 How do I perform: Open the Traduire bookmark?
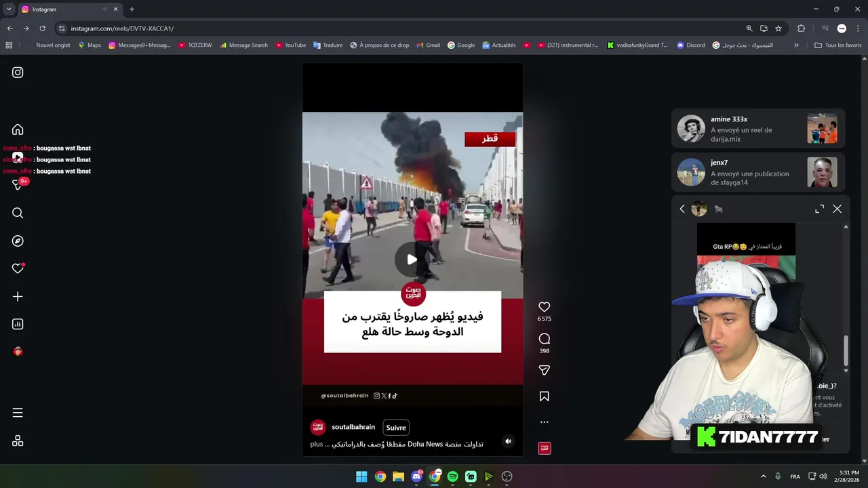328,45
